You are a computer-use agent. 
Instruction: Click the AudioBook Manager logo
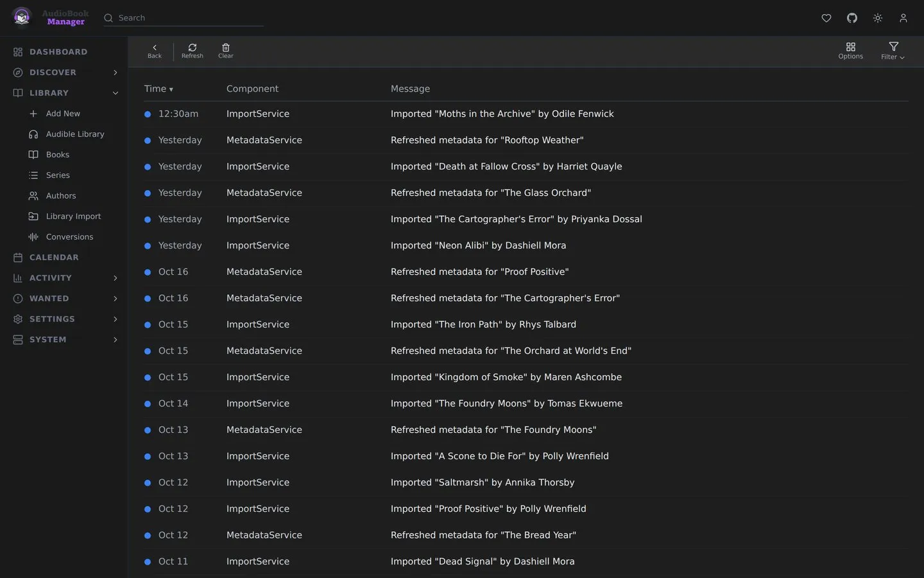coord(50,17)
